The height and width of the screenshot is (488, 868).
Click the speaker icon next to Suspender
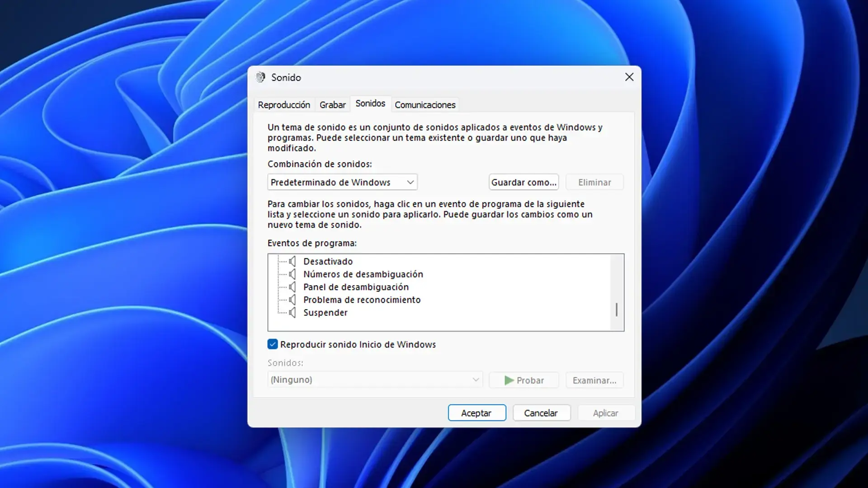[292, 312]
